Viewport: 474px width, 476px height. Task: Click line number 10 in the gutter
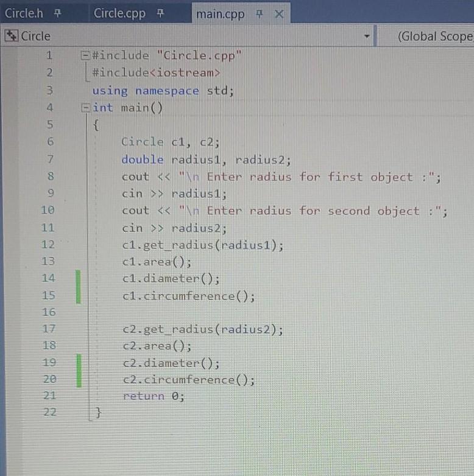(48, 210)
